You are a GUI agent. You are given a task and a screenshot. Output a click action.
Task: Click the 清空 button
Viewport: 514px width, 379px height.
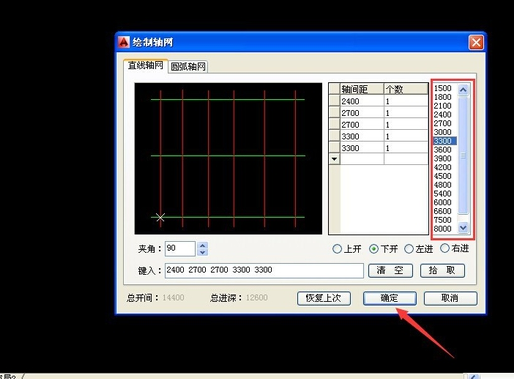coord(390,270)
